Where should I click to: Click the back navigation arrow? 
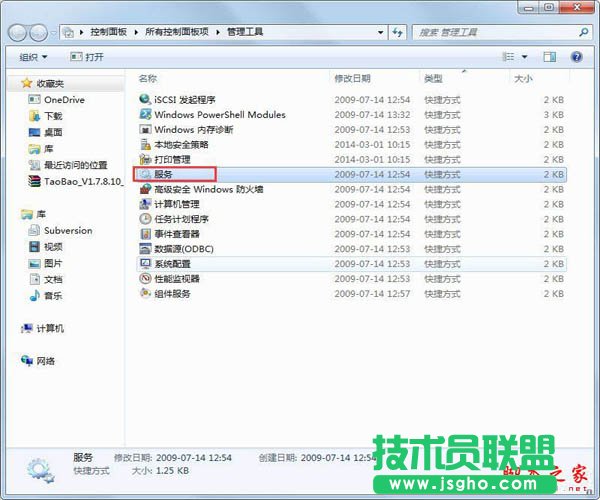pyautogui.click(x=17, y=33)
